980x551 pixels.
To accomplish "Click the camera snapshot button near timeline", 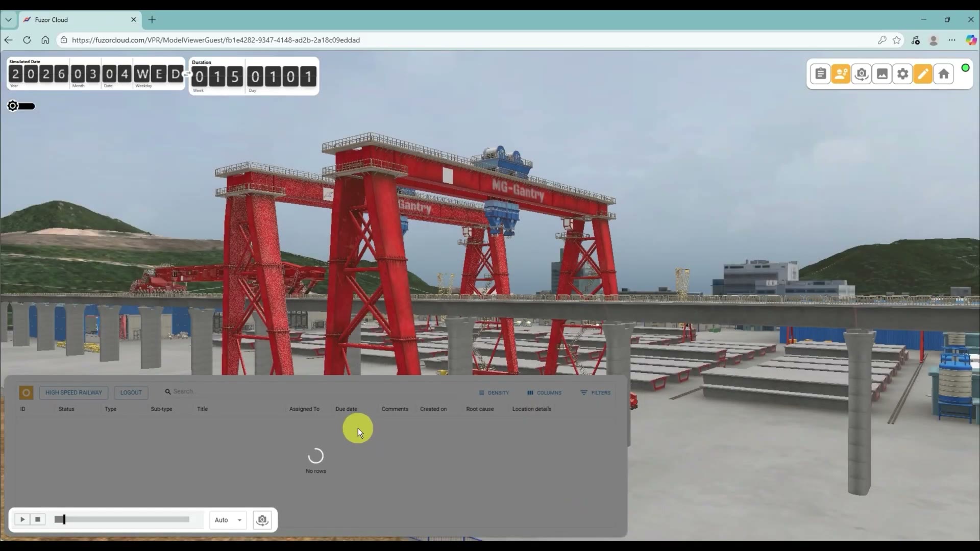I will point(262,520).
